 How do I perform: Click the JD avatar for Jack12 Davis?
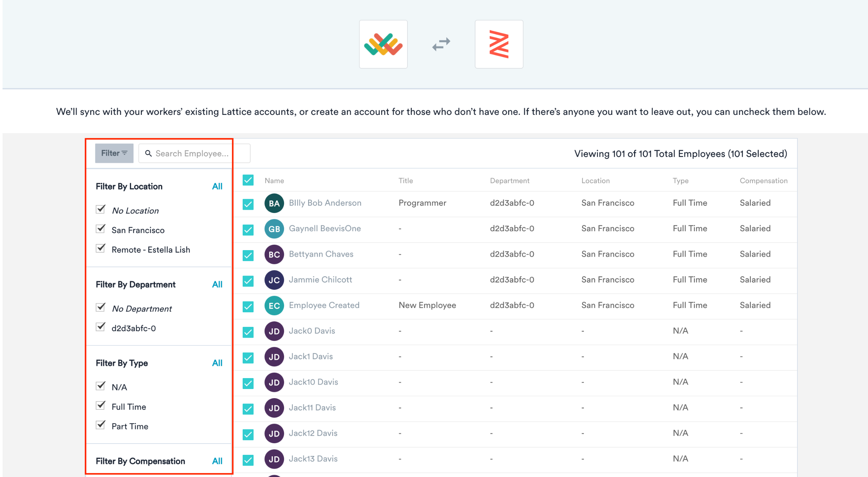click(x=274, y=433)
